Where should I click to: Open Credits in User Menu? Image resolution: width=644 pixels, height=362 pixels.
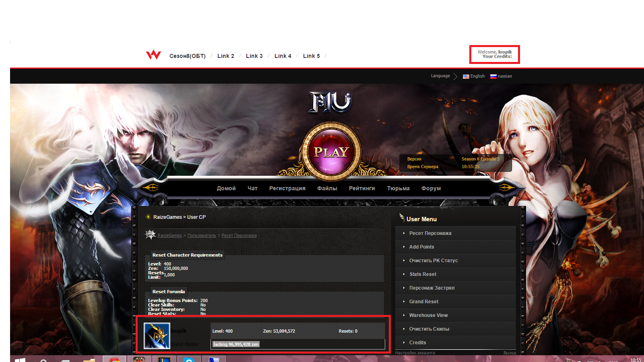(417, 343)
